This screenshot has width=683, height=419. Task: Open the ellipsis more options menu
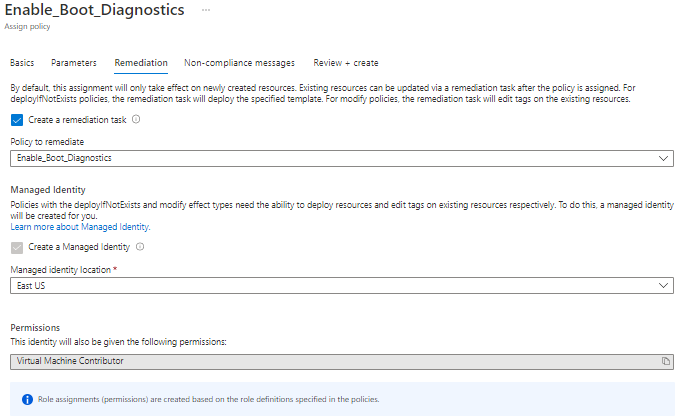206,10
